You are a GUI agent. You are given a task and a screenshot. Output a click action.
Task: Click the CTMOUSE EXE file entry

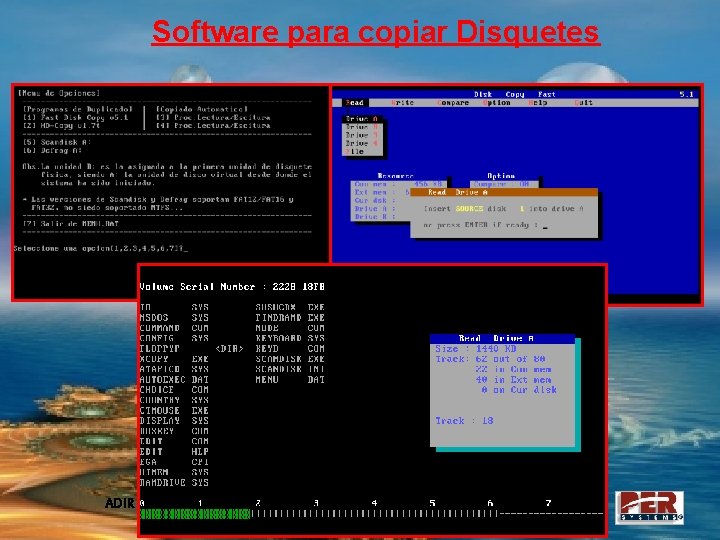point(174,411)
